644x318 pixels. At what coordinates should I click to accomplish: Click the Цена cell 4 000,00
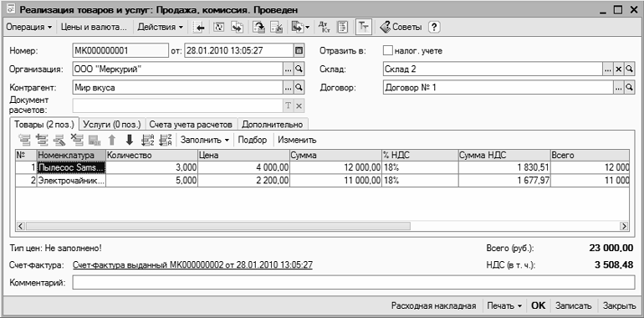pyautogui.click(x=244, y=167)
